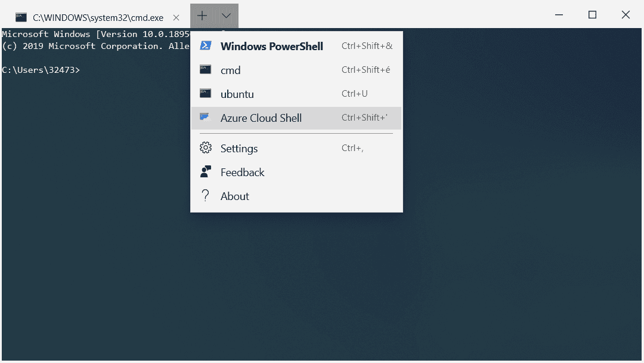
Task: Open Azure Cloud Shell
Action: [296, 118]
